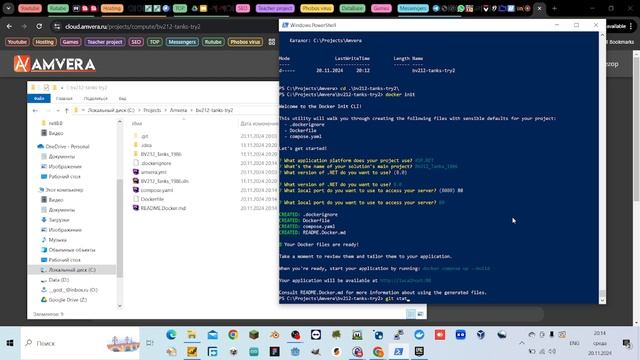Open Explorer recent locations dropdown arrow
Viewport: 640px width, 360px height.
58,111
